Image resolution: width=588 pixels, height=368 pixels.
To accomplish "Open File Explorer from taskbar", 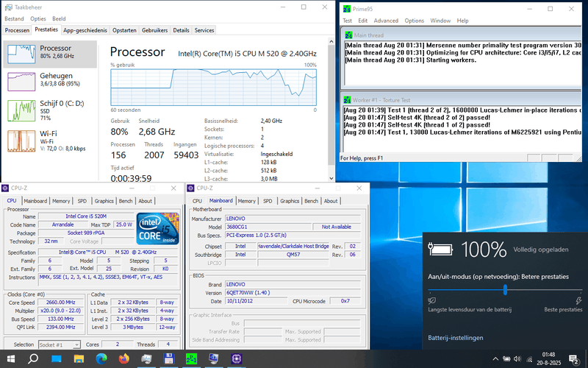I will click(x=79, y=359).
